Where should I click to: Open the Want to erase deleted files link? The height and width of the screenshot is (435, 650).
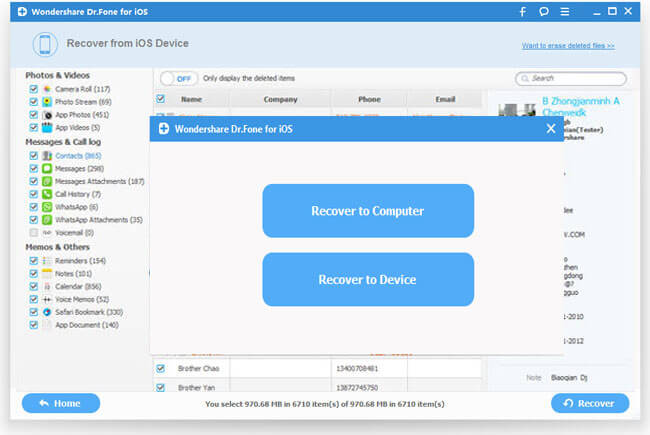[x=568, y=46]
